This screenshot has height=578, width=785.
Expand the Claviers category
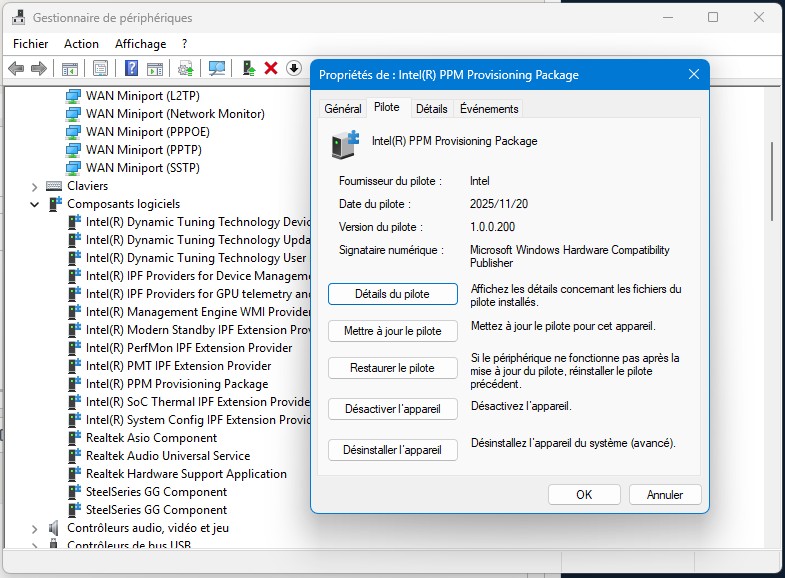point(34,186)
